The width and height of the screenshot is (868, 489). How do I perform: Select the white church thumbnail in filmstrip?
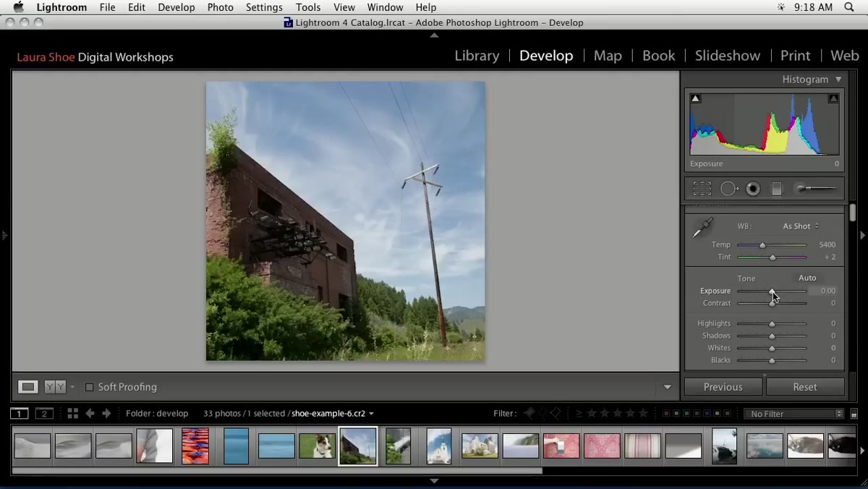[439, 446]
